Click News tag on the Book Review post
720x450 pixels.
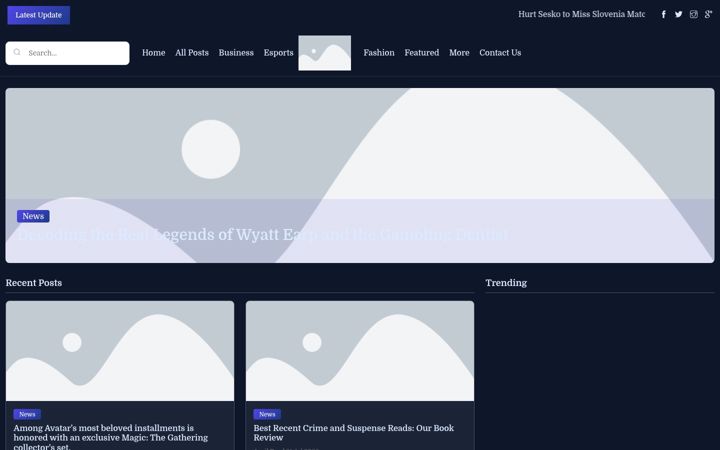[x=267, y=414]
